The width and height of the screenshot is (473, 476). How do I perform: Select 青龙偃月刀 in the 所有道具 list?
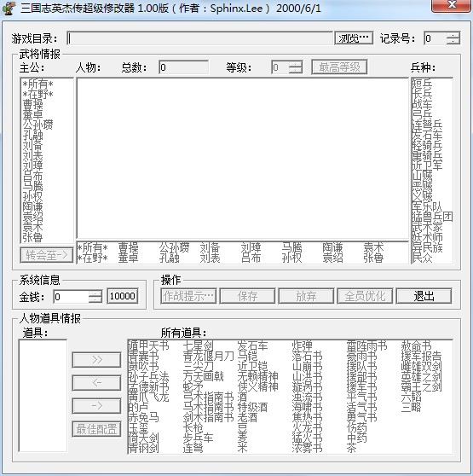(208, 356)
